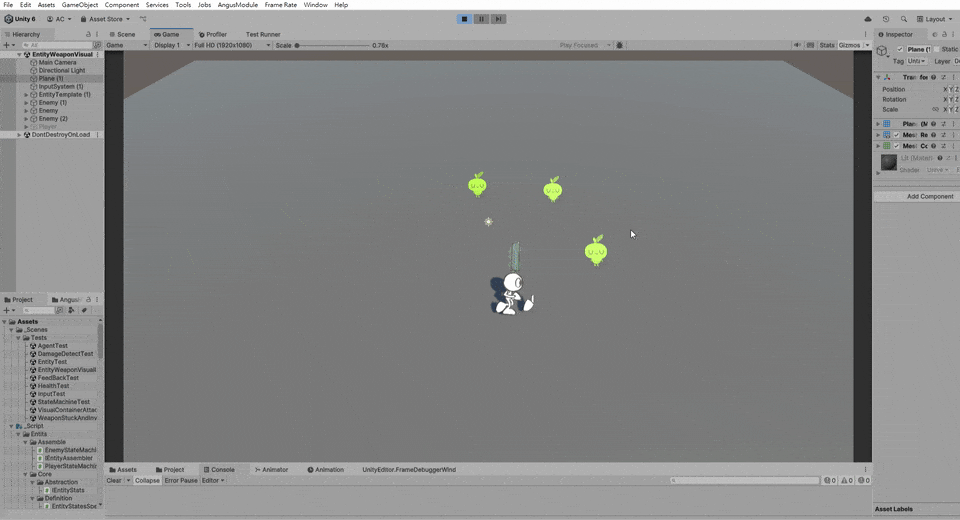Open the undo history clock icon
The image size is (960, 520).
pyautogui.click(x=886, y=19)
